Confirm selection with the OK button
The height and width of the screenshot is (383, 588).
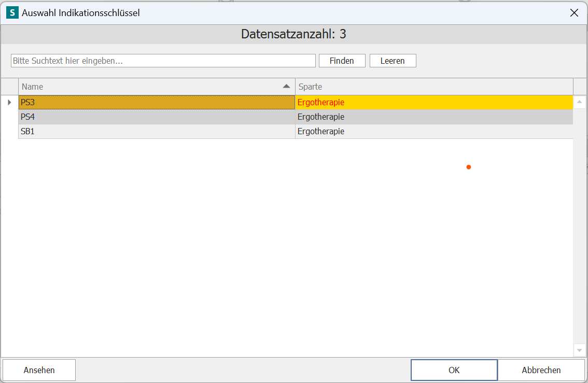pos(454,370)
